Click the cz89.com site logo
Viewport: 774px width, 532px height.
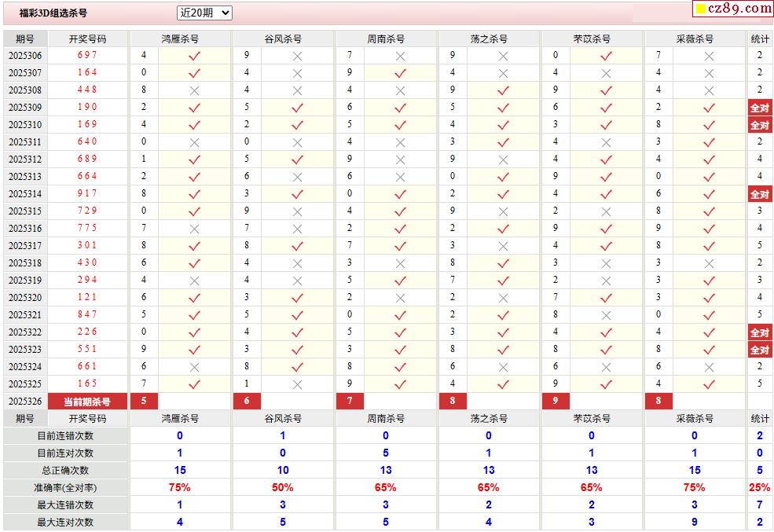(x=733, y=9)
